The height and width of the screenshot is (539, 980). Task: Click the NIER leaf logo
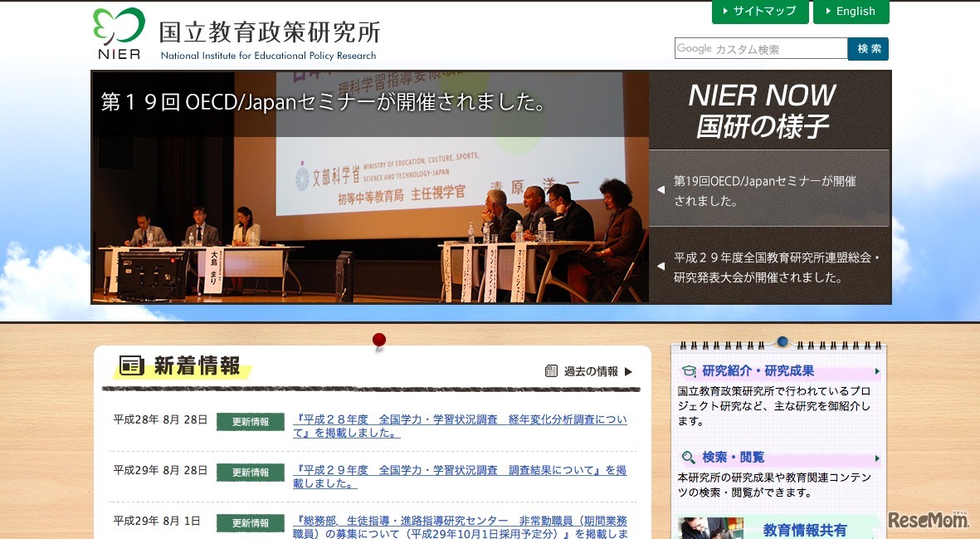click(117, 25)
